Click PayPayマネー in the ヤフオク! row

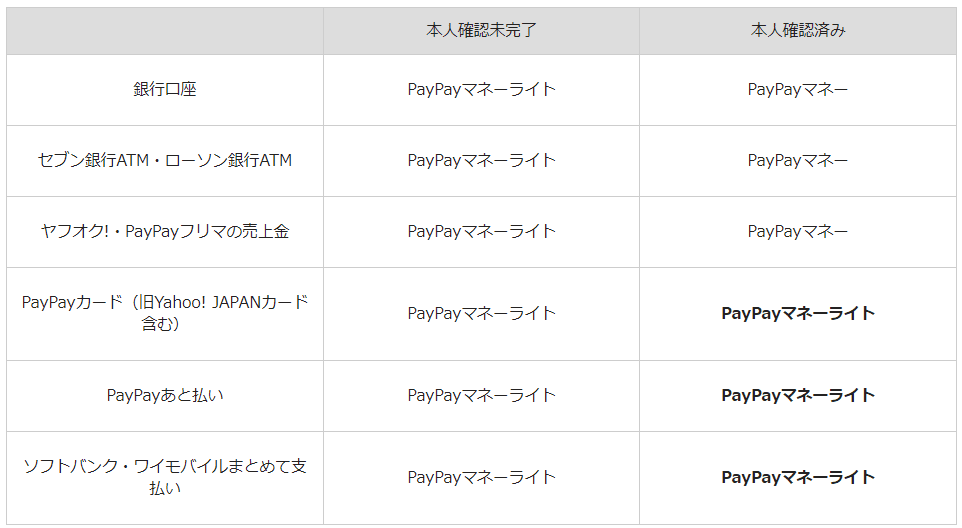798,231
